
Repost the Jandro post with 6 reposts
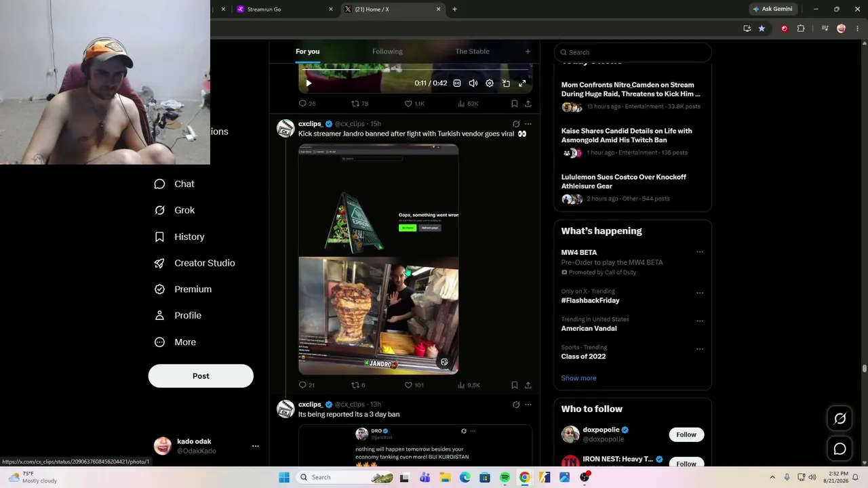click(358, 385)
